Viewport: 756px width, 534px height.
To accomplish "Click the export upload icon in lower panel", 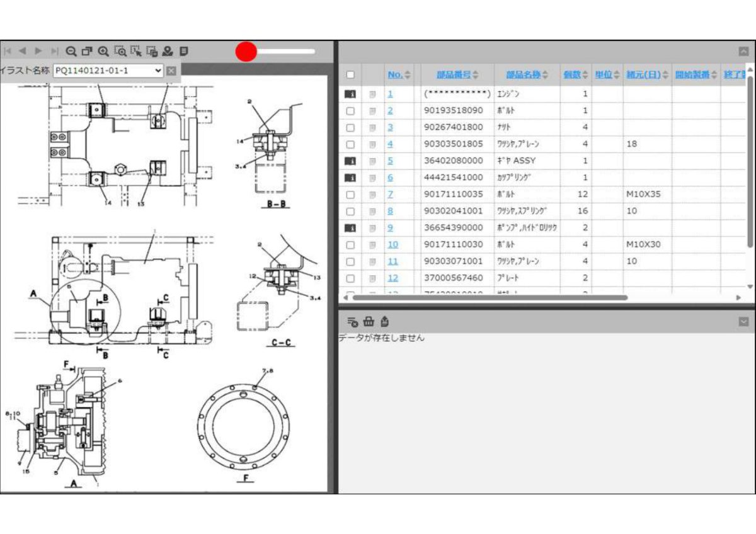I will (x=384, y=322).
